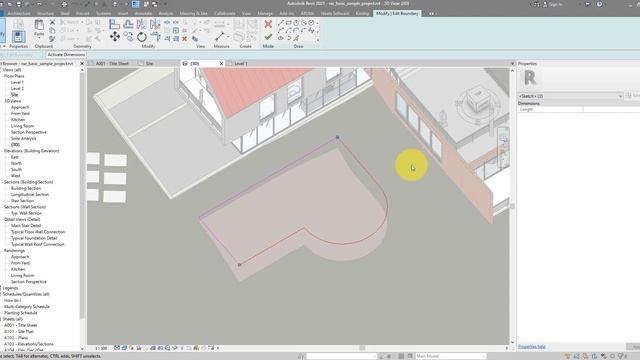
Task: Select the Rectangle draw tool
Action: pos(289,23)
